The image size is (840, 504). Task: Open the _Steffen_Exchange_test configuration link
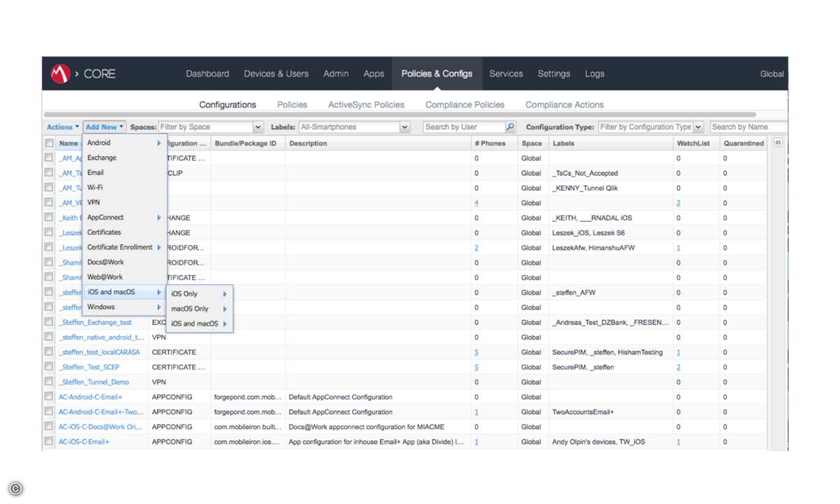(x=95, y=322)
